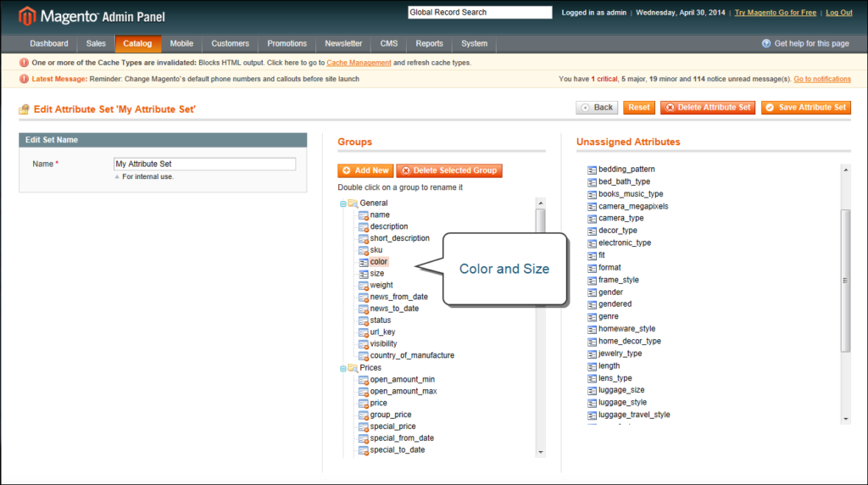868x485 pixels.
Task: Open the Promotions menu
Action: coord(287,43)
